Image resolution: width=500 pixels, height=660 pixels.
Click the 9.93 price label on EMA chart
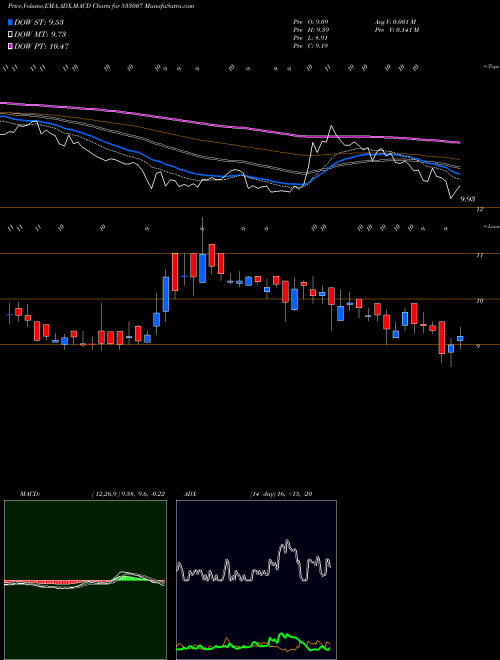click(x=467, y=199)
